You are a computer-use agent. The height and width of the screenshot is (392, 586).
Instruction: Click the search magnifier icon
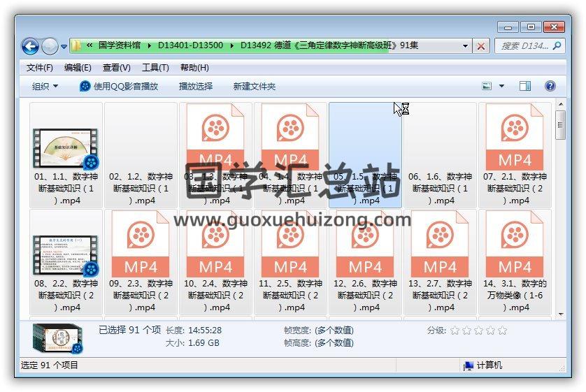tap(557, 46)
